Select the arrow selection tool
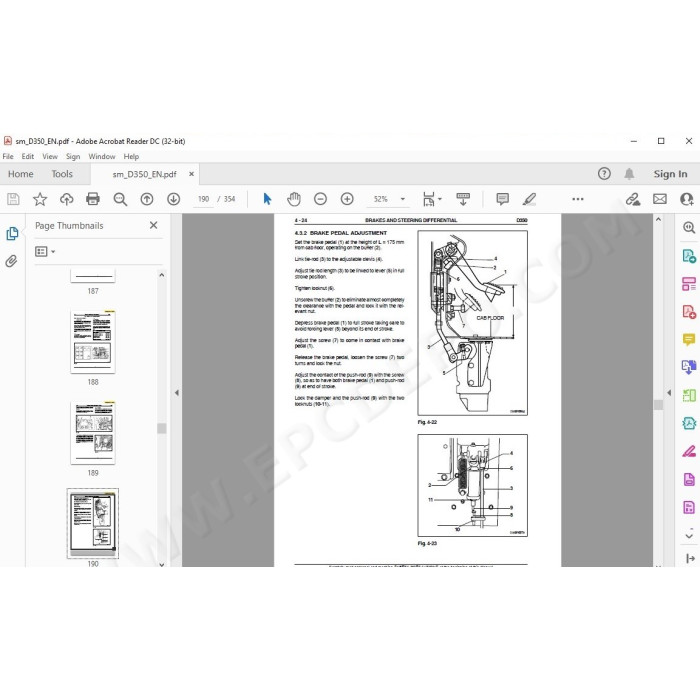700x700 pixels. 267,199
